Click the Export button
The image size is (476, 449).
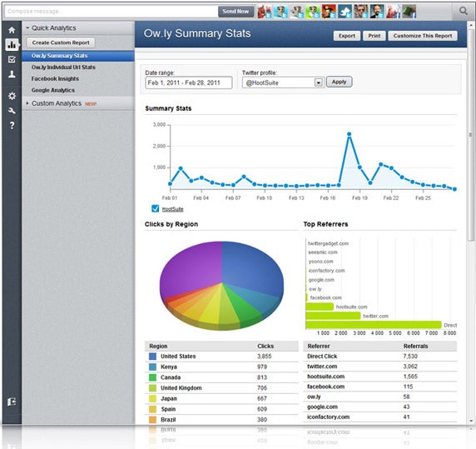click(x=347, y=36)
